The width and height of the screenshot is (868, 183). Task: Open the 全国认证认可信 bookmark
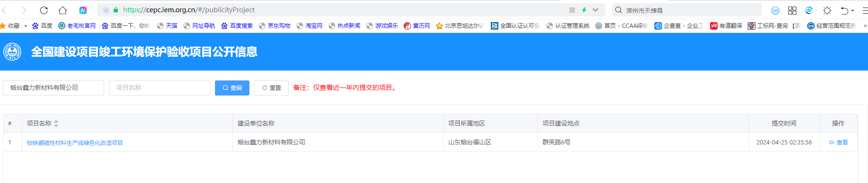[515, 26]
